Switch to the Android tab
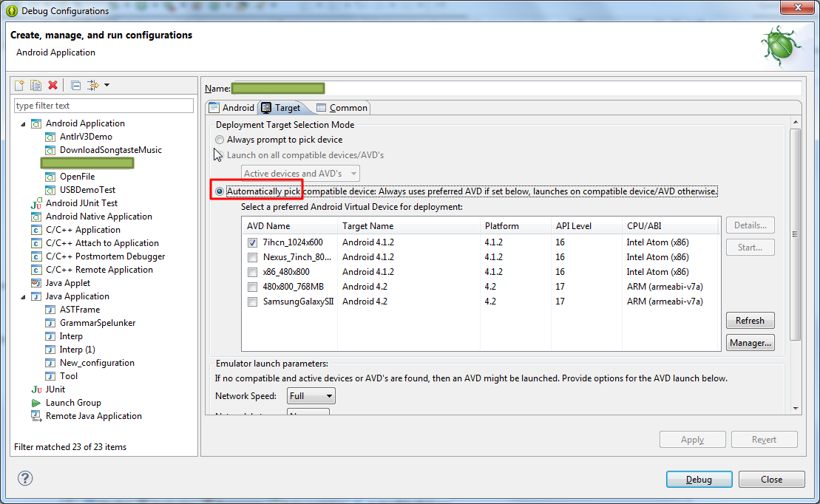 [231, 108]
